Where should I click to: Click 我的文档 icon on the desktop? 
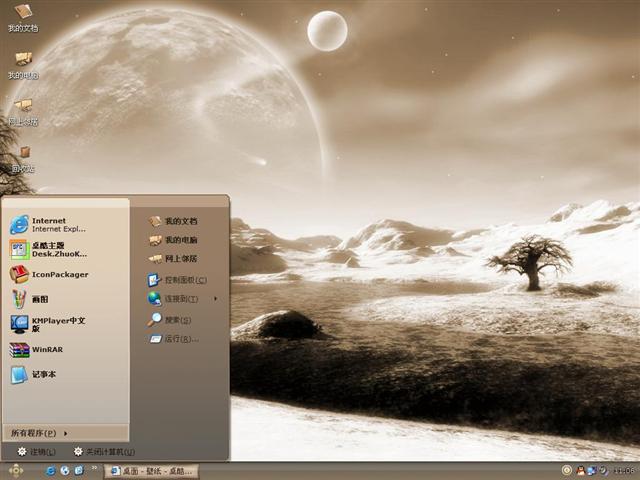[23, 17]
